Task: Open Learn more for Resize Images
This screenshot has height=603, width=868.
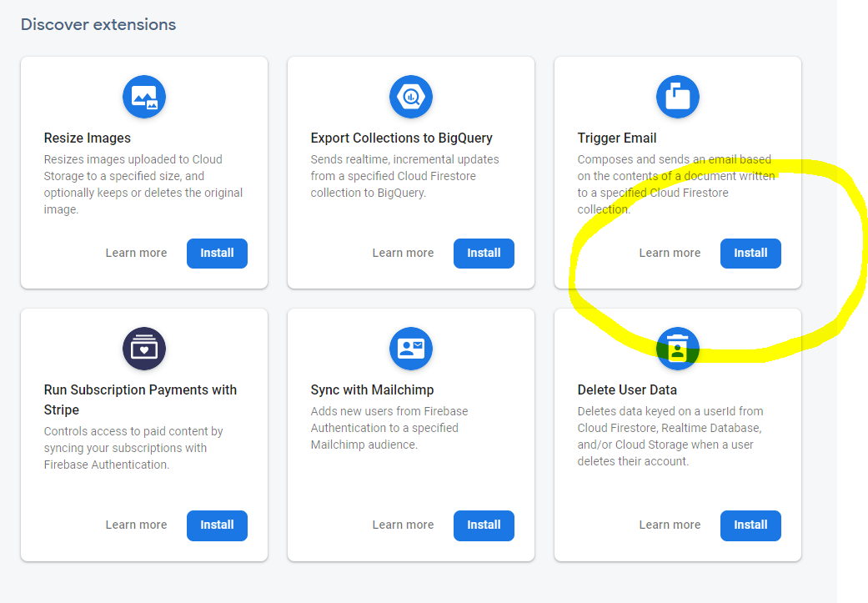Action: 136,254
